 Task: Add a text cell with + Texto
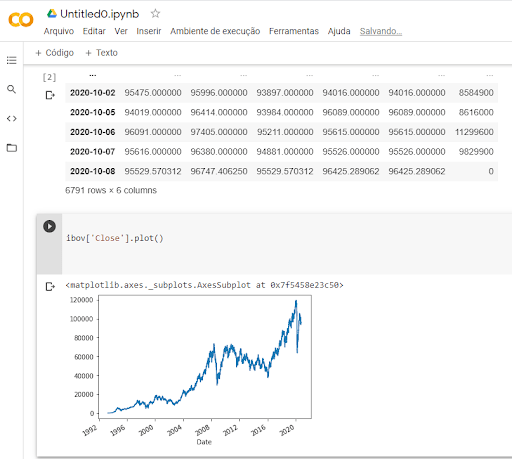[x=101, y=53]
